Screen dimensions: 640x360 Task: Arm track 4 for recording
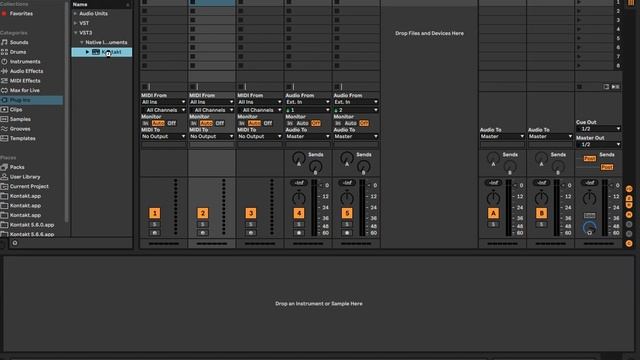point(299,233)
